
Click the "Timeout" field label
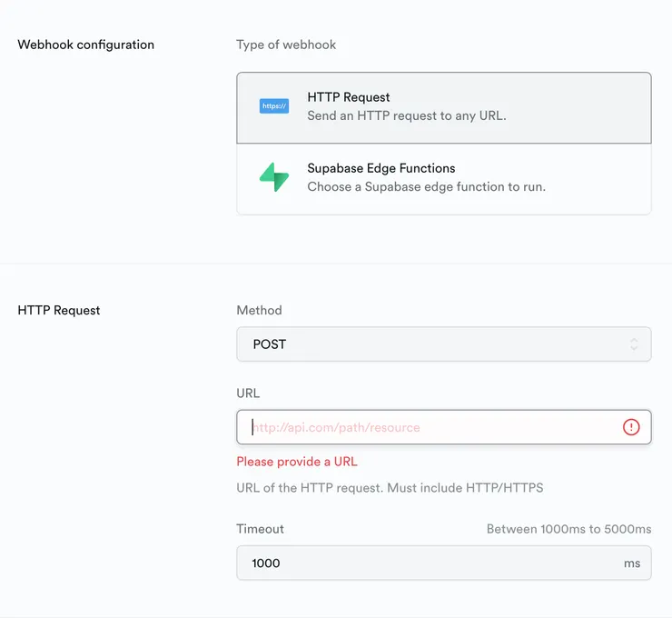260,529
